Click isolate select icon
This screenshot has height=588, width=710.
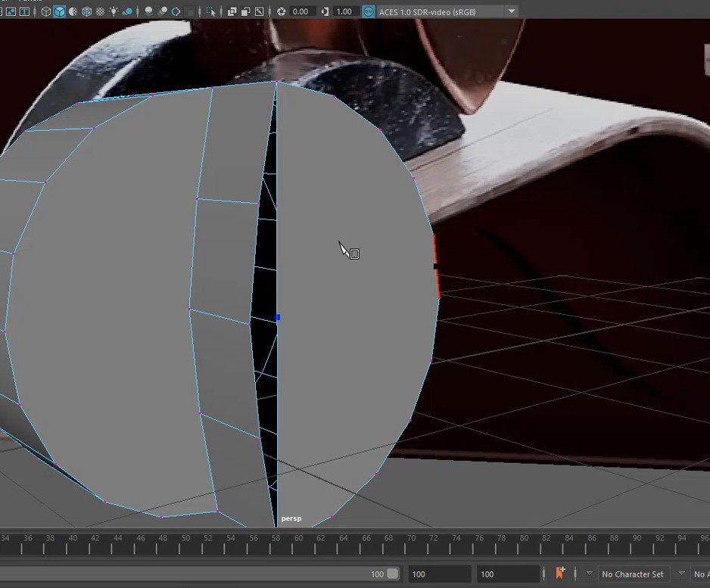coord(210,11)
